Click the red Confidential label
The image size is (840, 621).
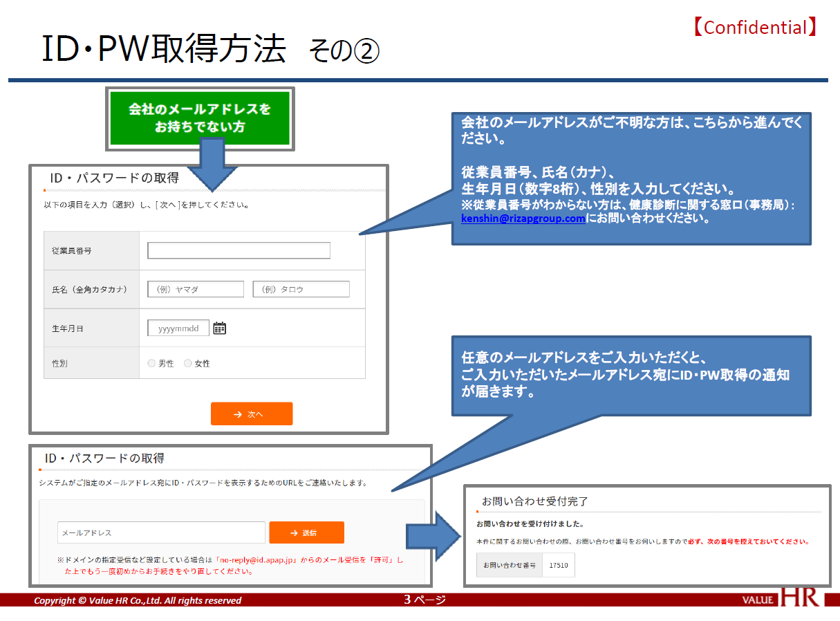755,28
